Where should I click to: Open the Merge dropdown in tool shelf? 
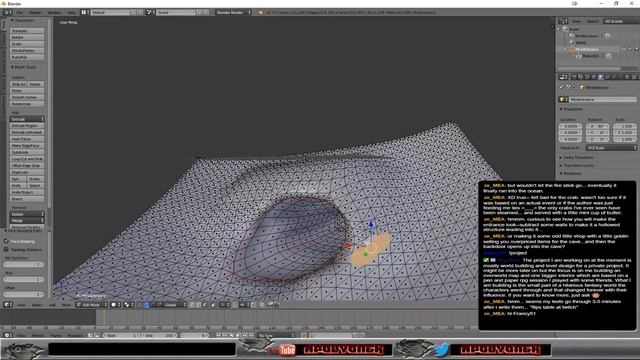(27, 220)
